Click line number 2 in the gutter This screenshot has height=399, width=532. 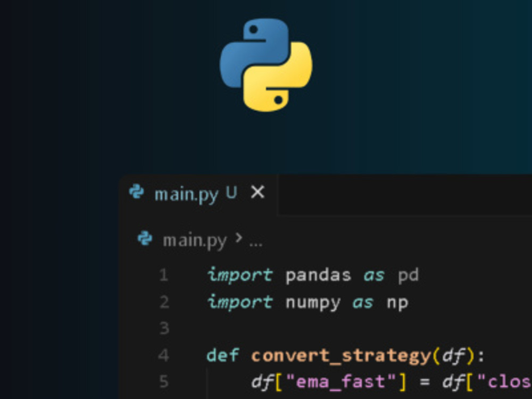click(164, 302)
